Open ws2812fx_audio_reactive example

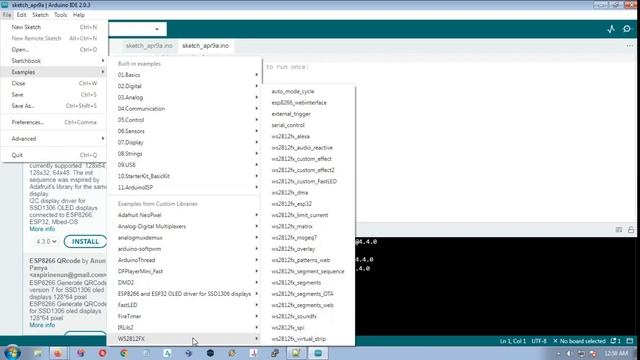(308, 148)
